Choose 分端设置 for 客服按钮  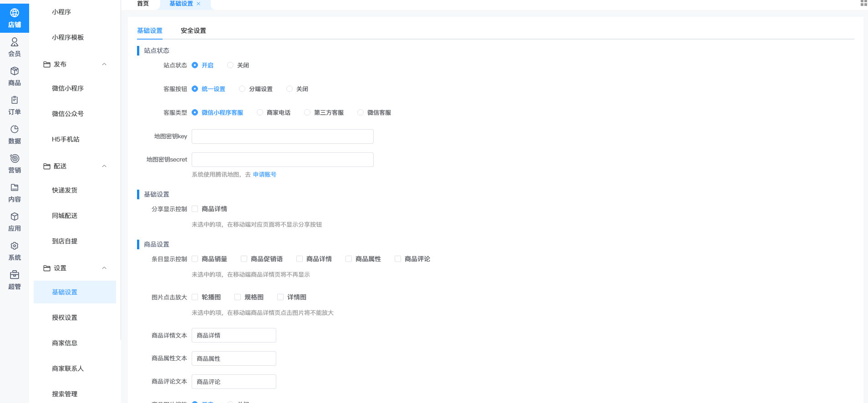tap(256, 89)
